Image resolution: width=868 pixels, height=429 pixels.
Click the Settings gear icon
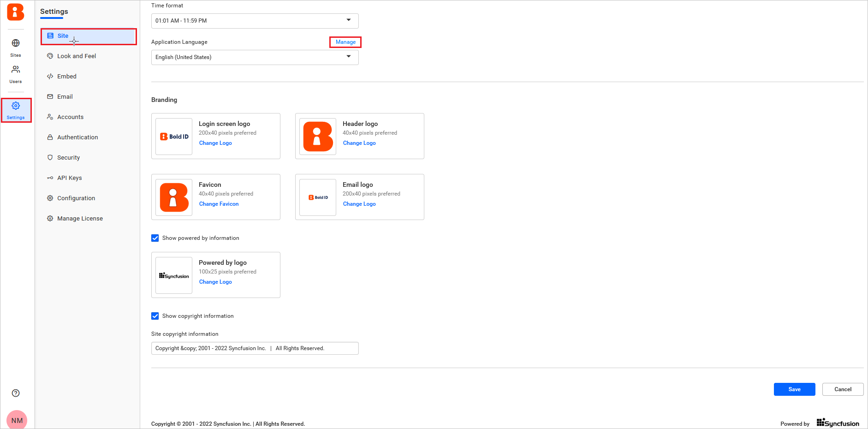pos(16,106)
